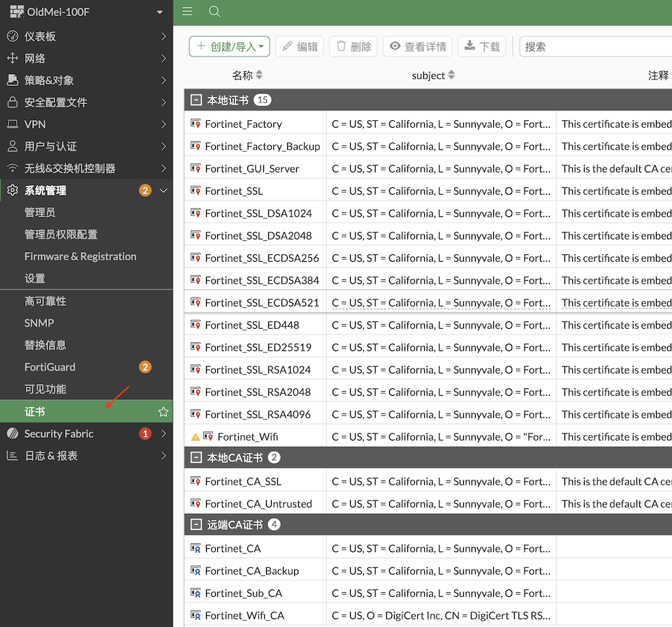Image resolution: width=672 pixels, height=627 pixels.
Task: Click the warning triangle next to Fortinet_Wifi
Action: coord(196,437)
